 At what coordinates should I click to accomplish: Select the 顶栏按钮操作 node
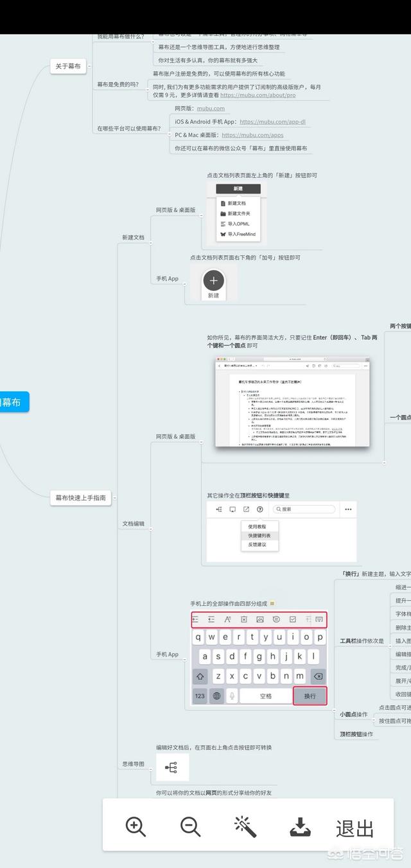[356, 734]
